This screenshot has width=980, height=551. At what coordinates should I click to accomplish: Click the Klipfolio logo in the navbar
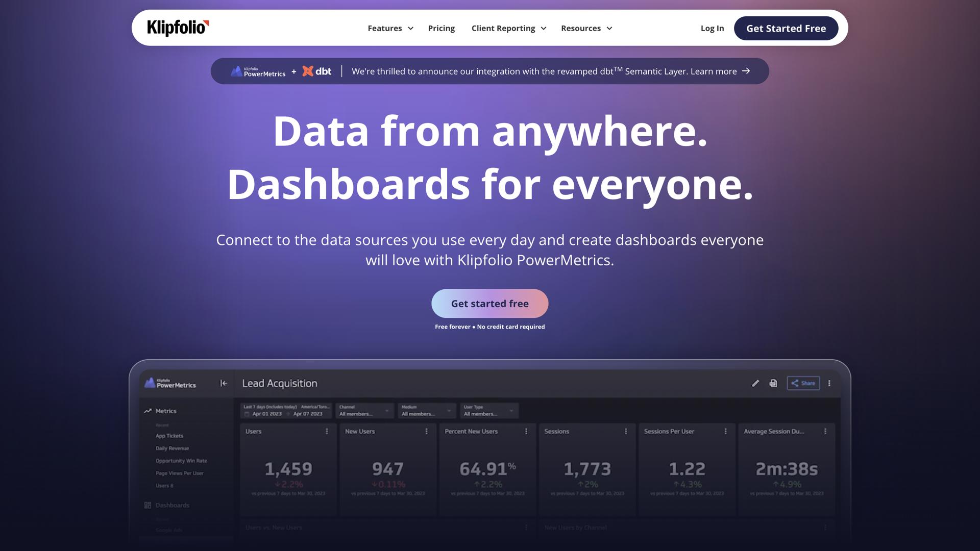177,28
